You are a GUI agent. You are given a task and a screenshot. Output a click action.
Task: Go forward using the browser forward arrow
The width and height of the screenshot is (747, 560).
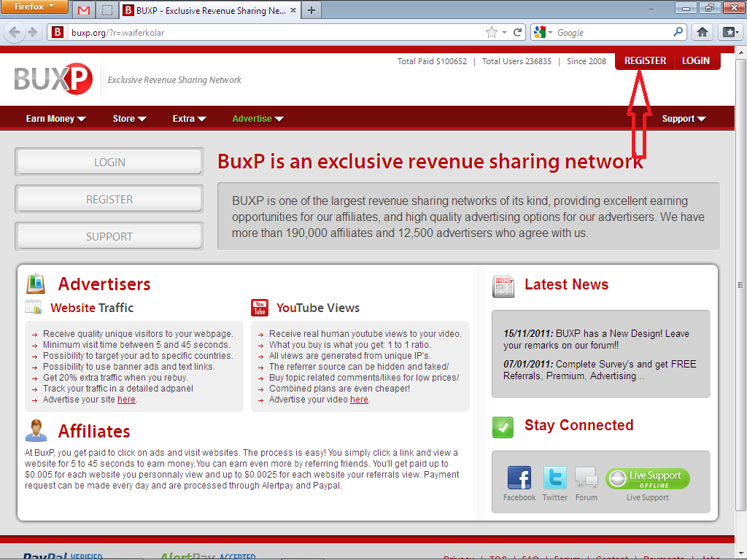(33, 32)
